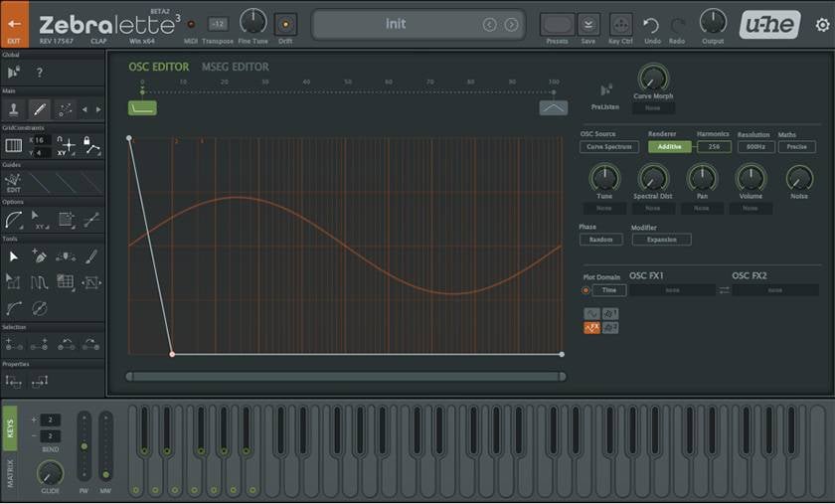
Task: Toggle XY magnet snap icon
Action: 66,145
